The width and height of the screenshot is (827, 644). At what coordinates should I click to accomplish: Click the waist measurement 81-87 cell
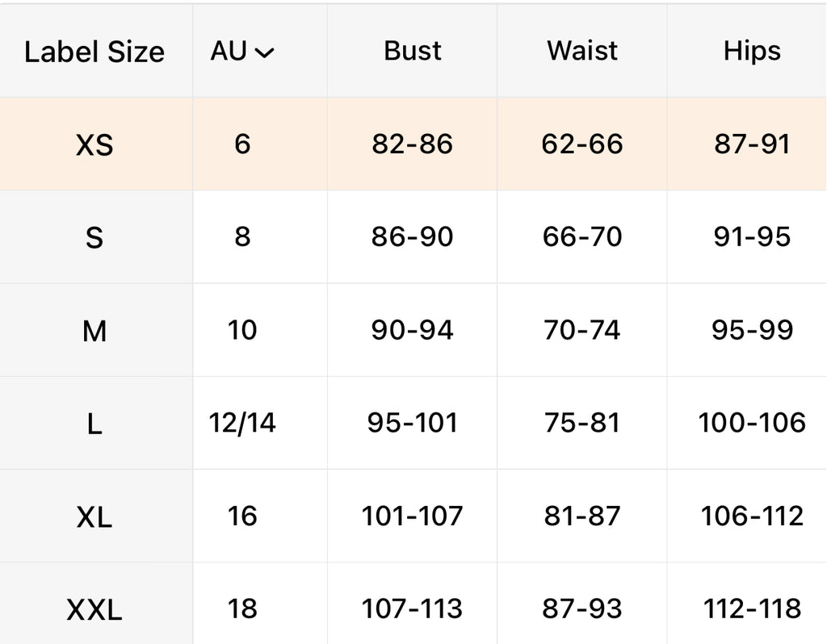coord(582,516)
